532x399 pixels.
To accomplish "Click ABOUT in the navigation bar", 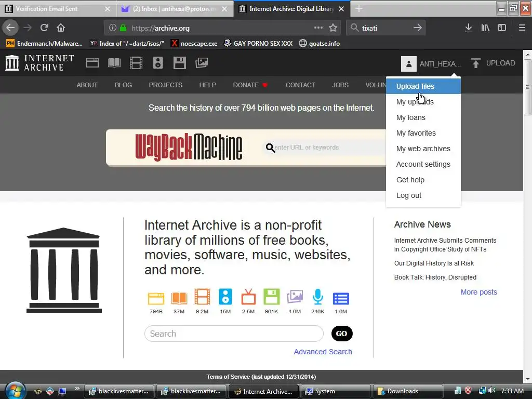I will pyautogui.click(x=87, y=85).
